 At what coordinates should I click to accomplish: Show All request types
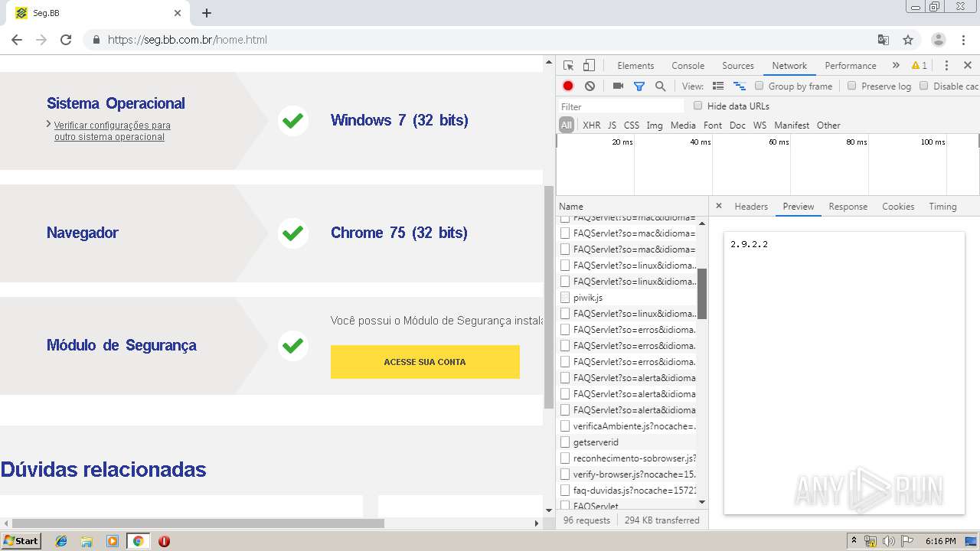tap(566, 126)
